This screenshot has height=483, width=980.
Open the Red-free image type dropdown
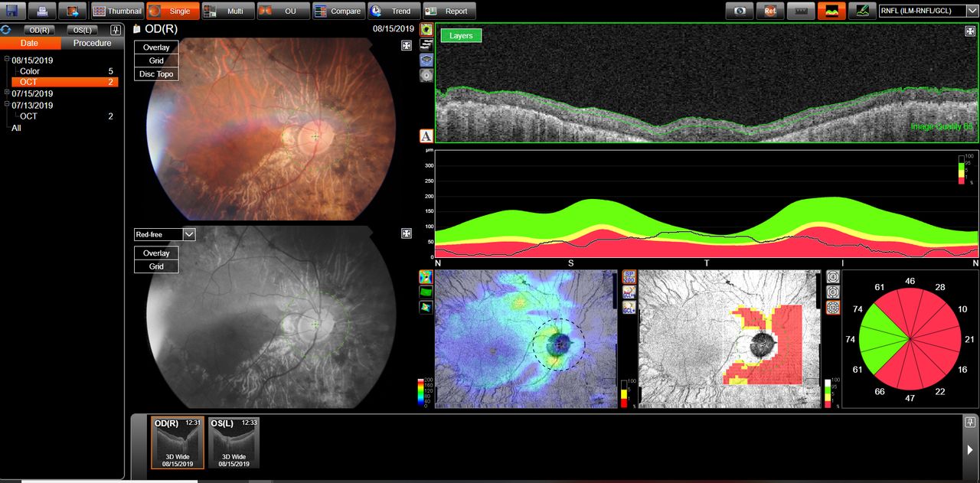[x=190, y=234]
